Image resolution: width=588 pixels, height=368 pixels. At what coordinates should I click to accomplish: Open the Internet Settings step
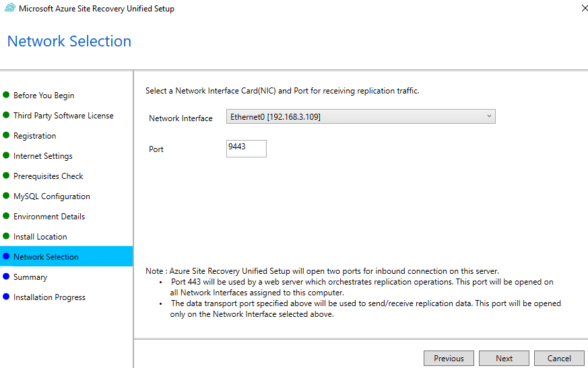[43, 156]
